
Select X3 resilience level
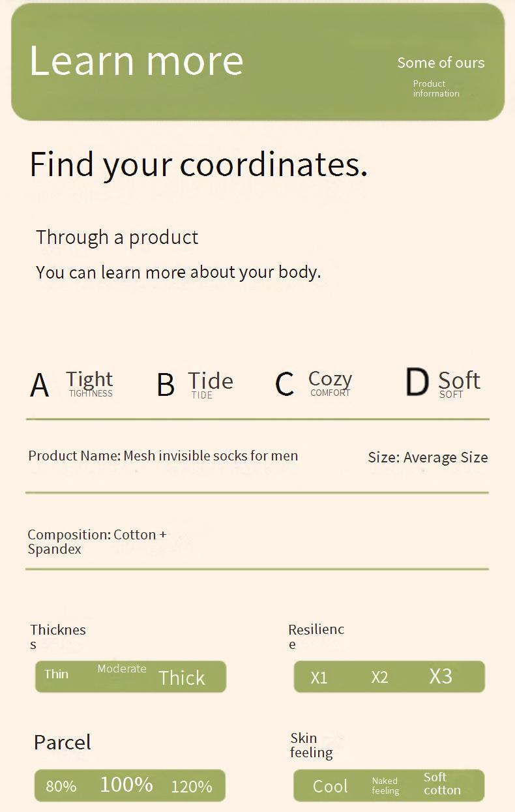(441, 676)
